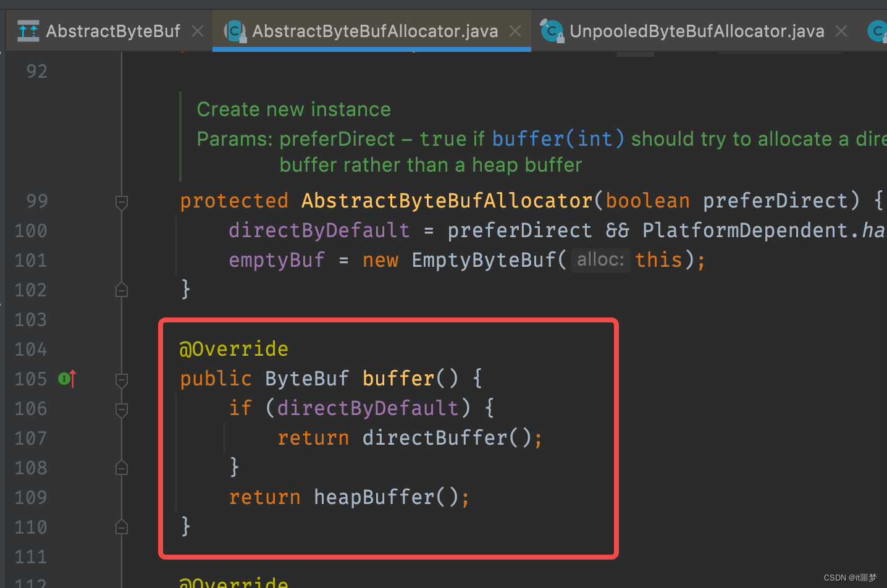This screenshot has width=887, height=588.
Task: Close the UnpooledByteBufAllocator.java tab
Action: pos(841,31)
